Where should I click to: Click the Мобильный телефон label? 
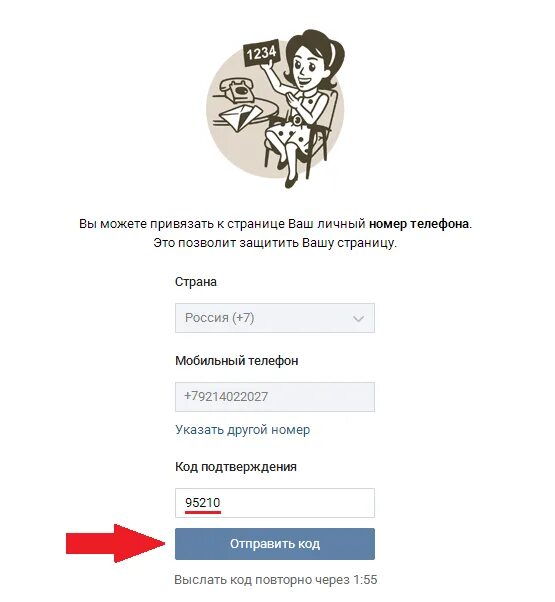coord(237,361)
